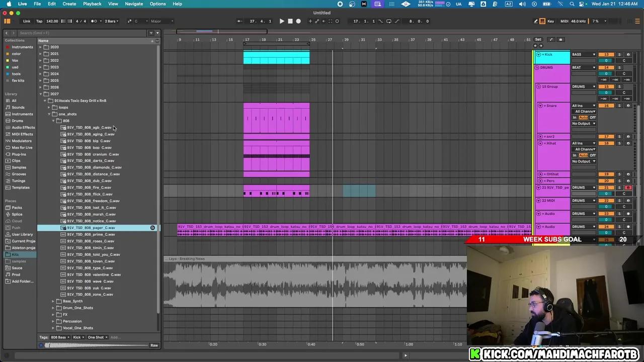Toggle the computer MIDI keyboard icon

coord(542,21)
